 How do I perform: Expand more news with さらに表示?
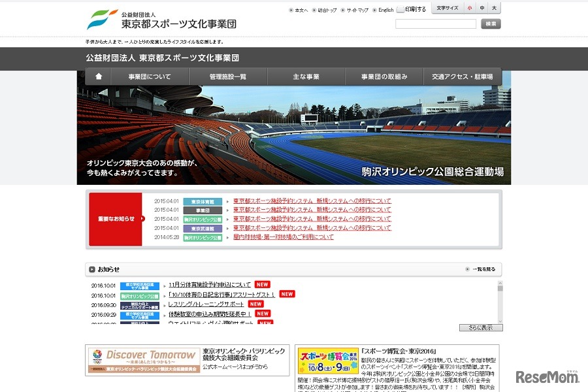point(481,326)
